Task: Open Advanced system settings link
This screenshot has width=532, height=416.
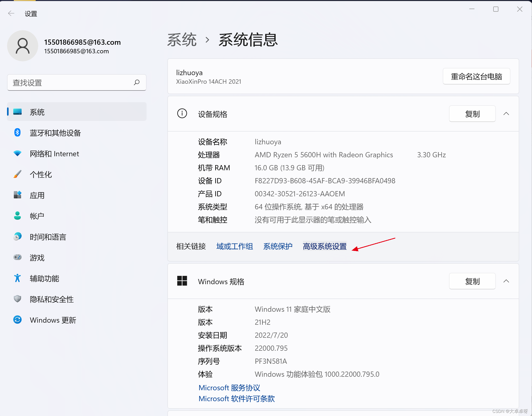Action: tap(325, 246)
